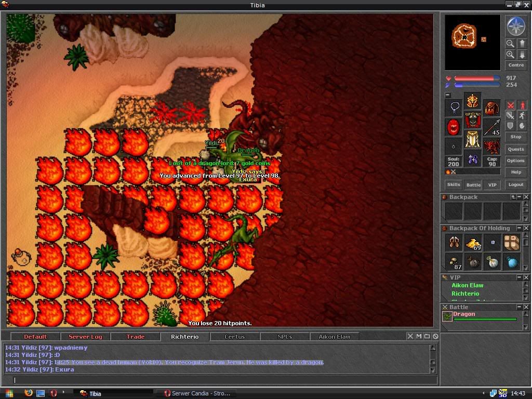
Task: Click Dragon's green health bar in Battle list
Action: (x=485, y=320)
